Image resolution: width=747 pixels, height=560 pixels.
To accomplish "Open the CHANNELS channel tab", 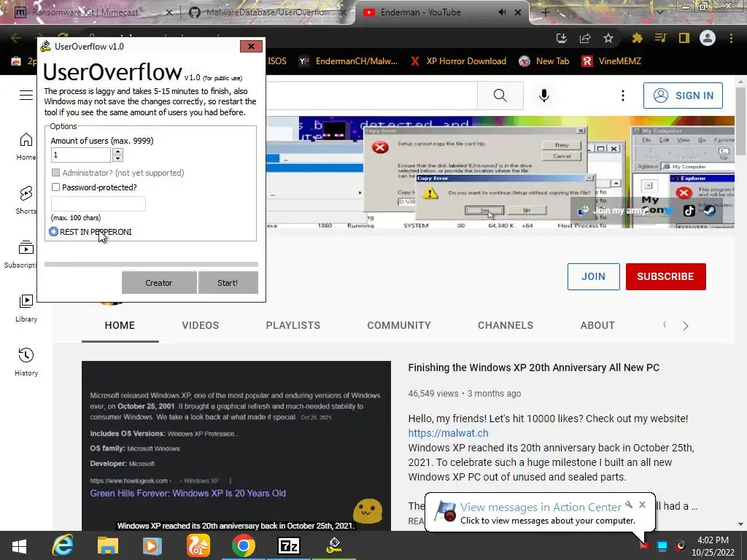I will [x=506, y=325].
